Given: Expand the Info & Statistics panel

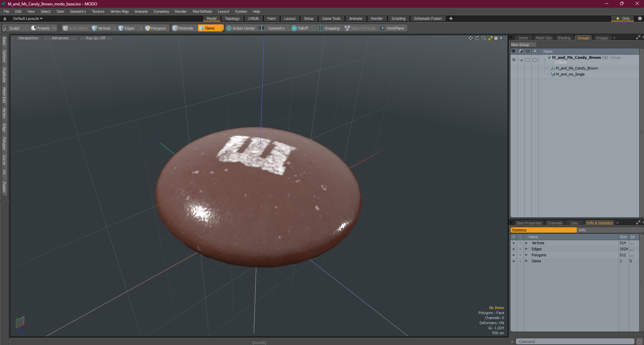Looking at the screenshot, I should coord(638,223).
